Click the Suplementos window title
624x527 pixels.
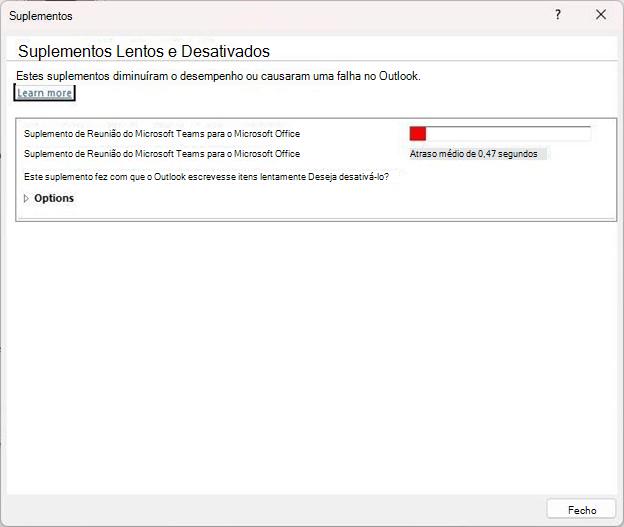tap(41, 16)
